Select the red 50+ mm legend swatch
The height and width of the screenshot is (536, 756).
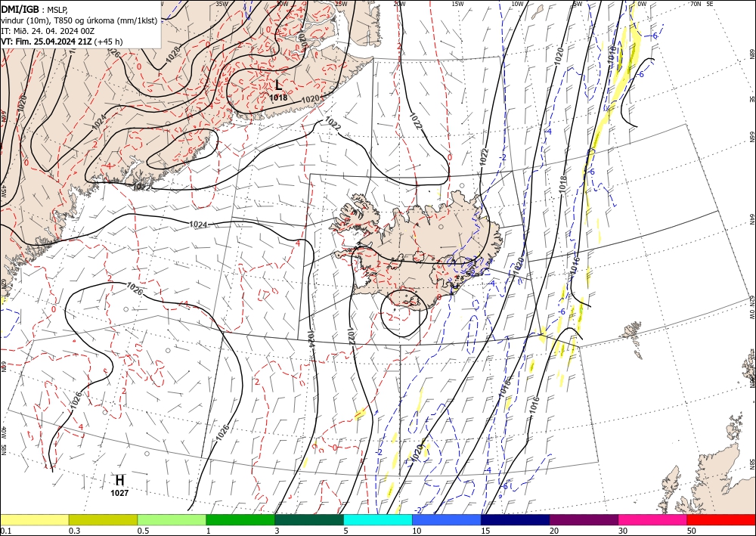[x=721, y=519]
